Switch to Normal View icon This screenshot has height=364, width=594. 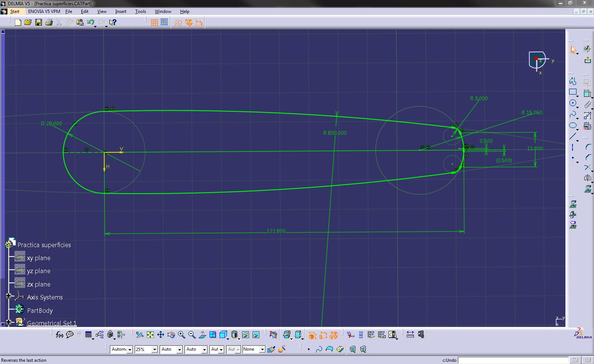click(202, 335)
